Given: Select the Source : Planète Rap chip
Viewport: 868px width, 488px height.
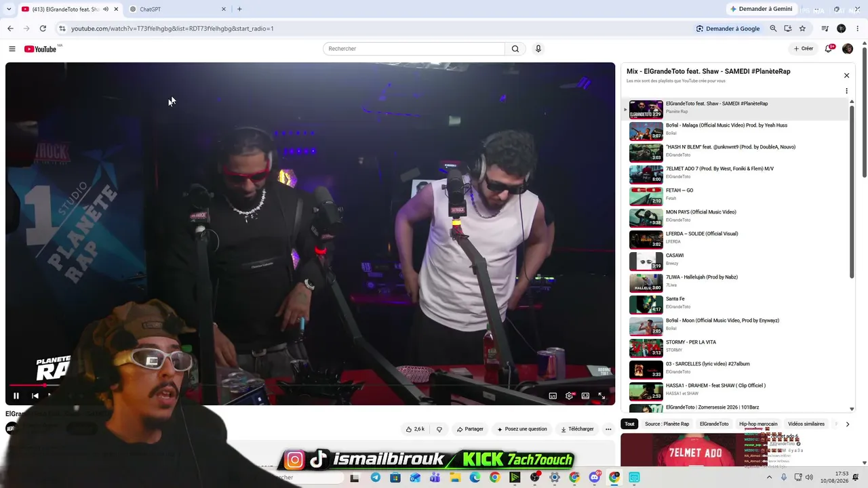Looking at the screenshot, I should [667, 424].
